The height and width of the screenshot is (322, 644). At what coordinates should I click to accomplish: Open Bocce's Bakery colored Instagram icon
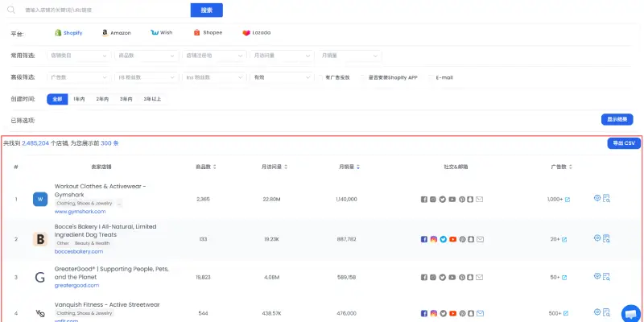click(434, 239)
